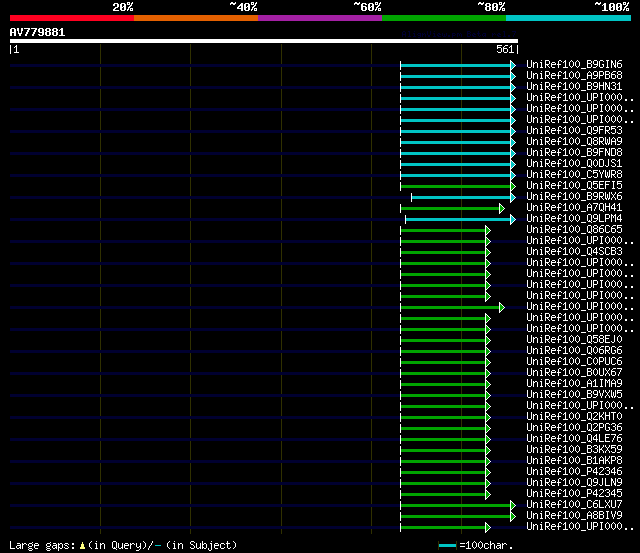
Task: Click the query end position label 561
Action: click(505, 49)
